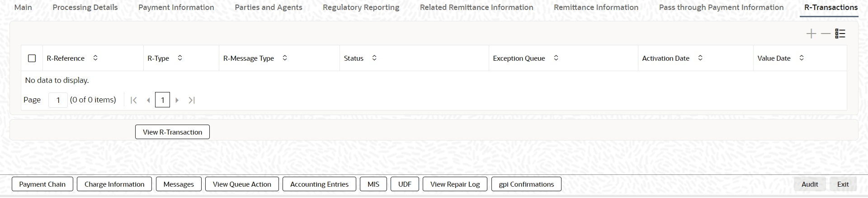Click the delete row minus icon
Screen dimensions: 868x198
(826, 34)
